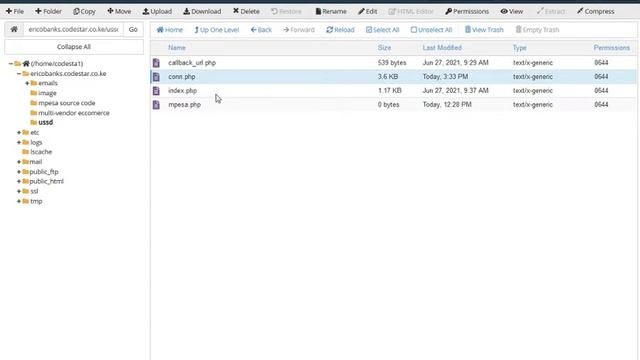Image resolution: width=640 pixels, height=360 pixels.
Task: Click the public_html folder label
Action: (47, 181)
